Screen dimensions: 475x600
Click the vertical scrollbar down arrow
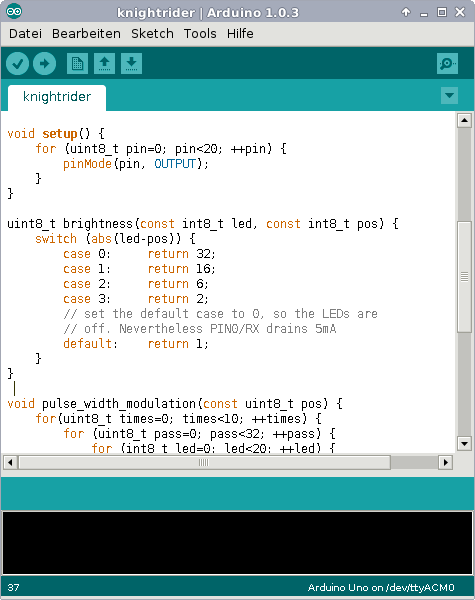point(464,444)
